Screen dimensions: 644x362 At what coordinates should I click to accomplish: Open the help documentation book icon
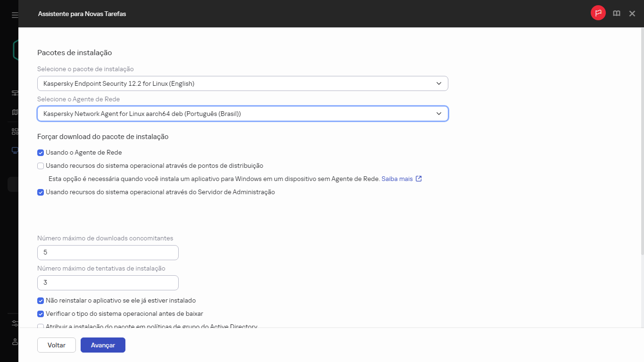tap(617, 13)
